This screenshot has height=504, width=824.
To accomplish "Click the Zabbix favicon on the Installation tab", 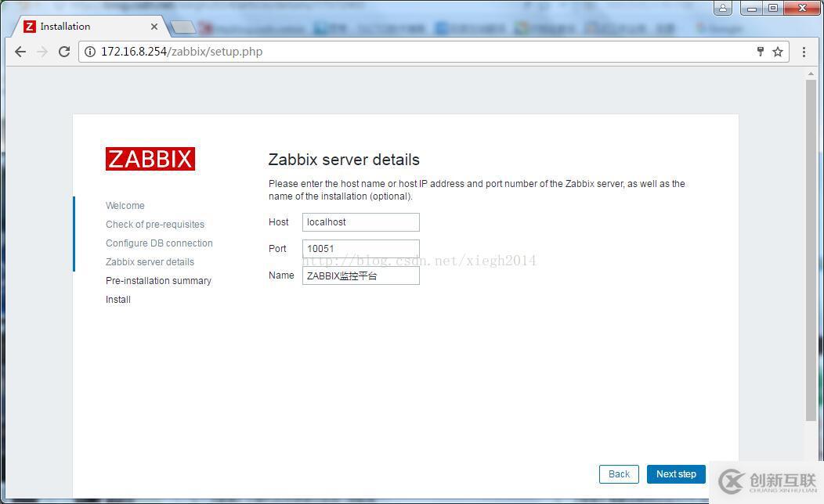I will click(x=29, y=26).
